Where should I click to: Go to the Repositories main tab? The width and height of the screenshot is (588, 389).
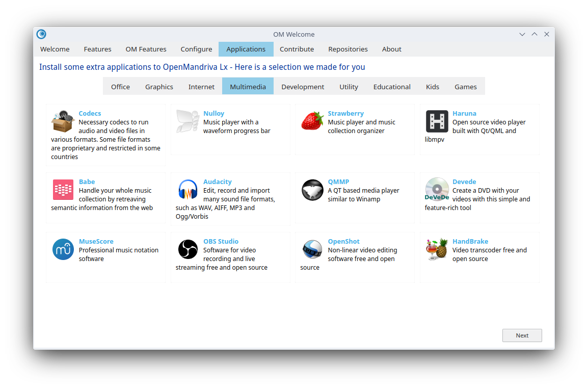pyautogui.click(x=348, y=49)
